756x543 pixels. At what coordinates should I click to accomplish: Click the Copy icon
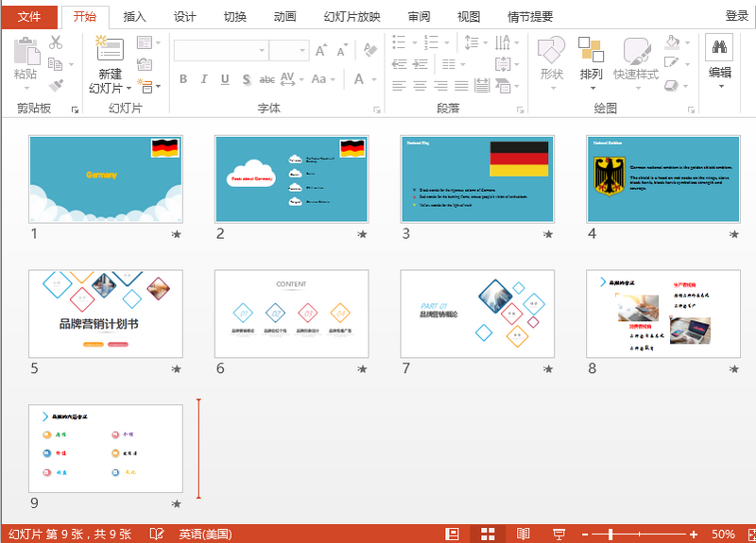coord(56,63)
